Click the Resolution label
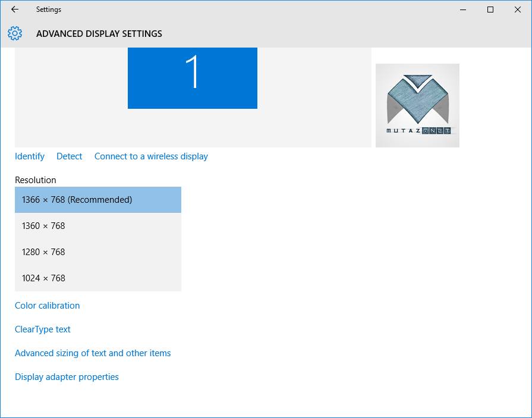The width and height of the screenshot is (532, 418). pos(36,180)
